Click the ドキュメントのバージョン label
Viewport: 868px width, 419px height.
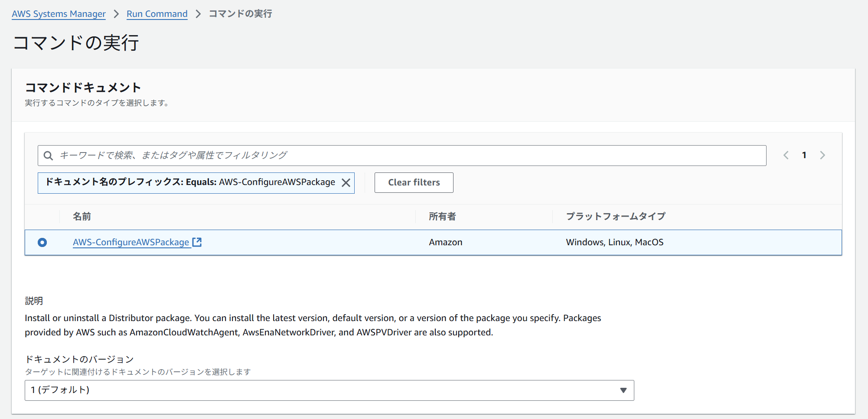coord(79,359)
